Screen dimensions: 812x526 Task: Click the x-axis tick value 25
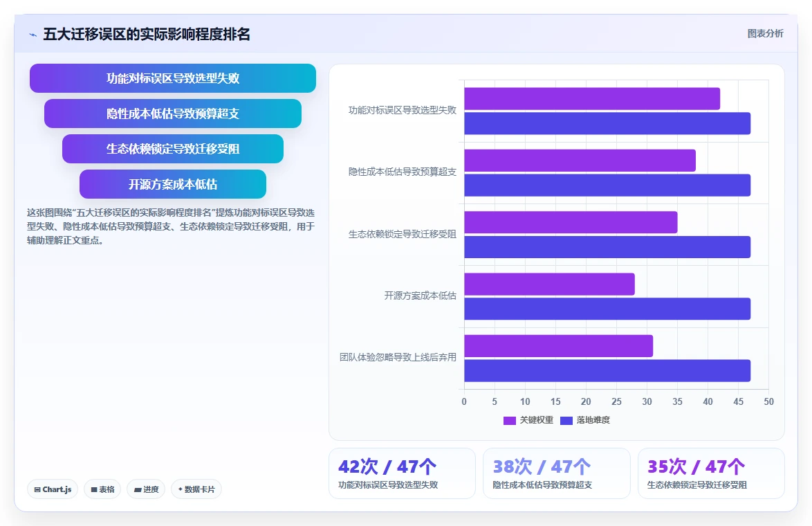(x=616, y=401)
